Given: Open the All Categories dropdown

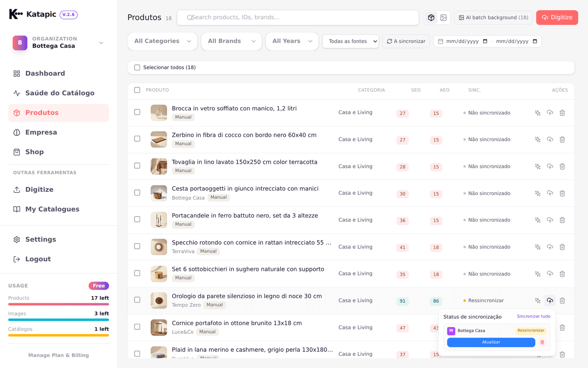Looking at the screenshot, I should [163, 41].
